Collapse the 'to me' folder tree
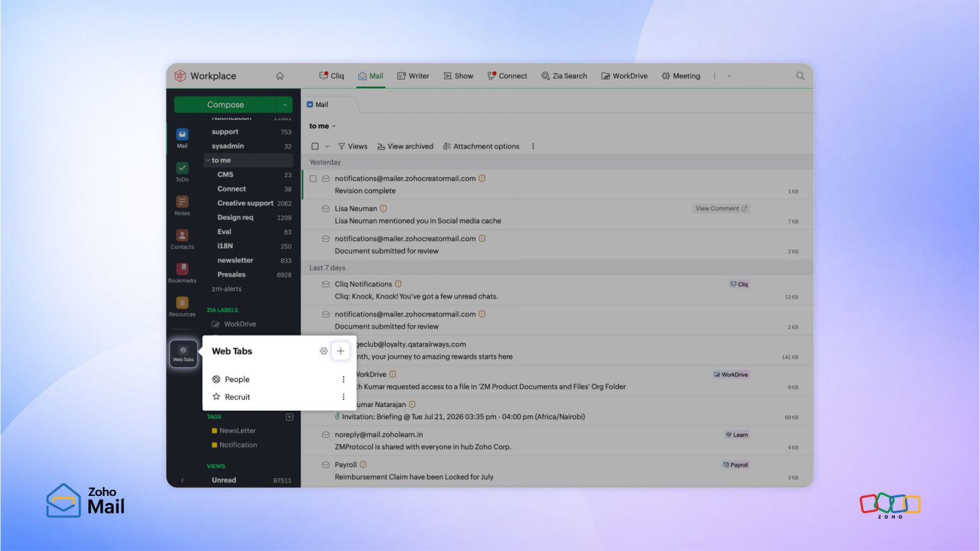This screenshot has height=551, width=980. (x=208, y=160)
